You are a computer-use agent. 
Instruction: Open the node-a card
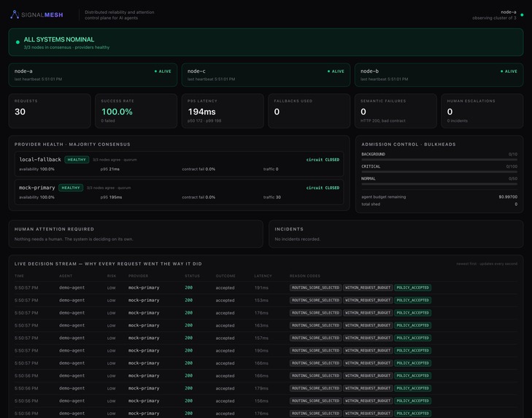[93, 74]
